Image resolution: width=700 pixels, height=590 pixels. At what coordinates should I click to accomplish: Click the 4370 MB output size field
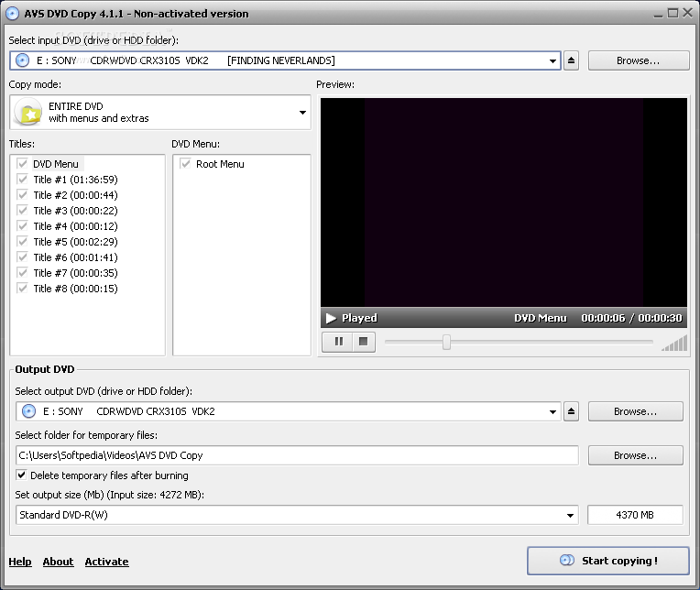tap(635, 515)
